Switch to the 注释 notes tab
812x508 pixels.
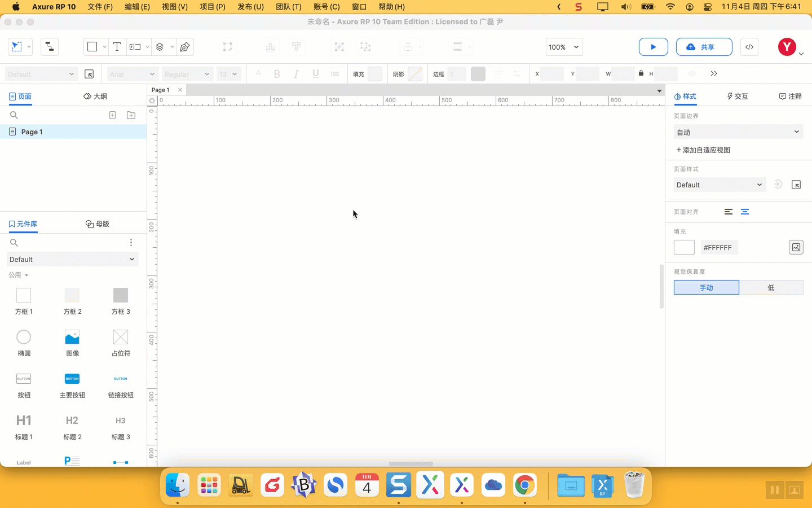click(791, 97)
